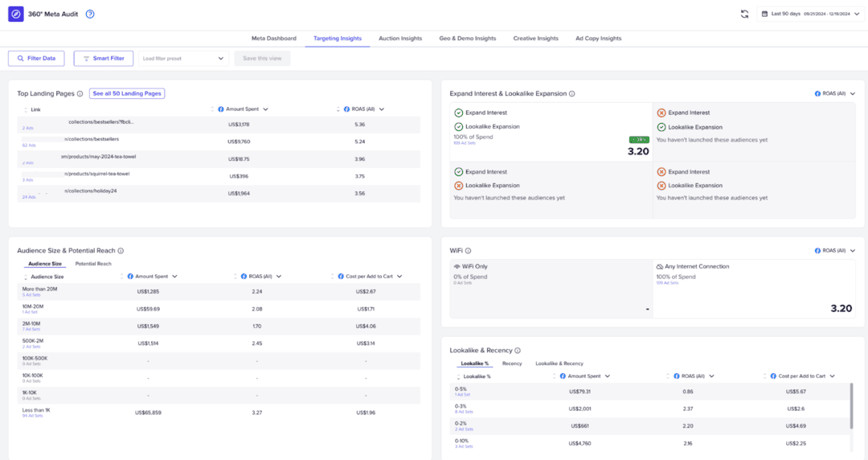
Task: Switch to the Potential Reach sub-tab
Action: coord(93,264)
